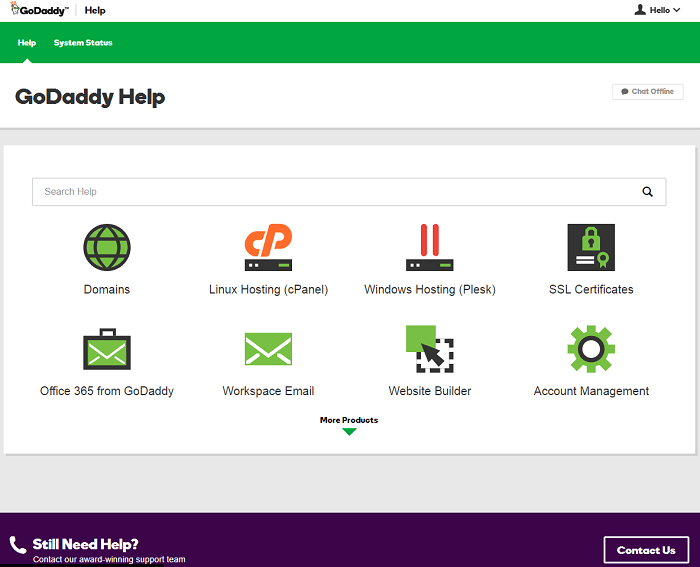Click the Domains text label
Image resolution: width=700 pixels, height=567 pixels.
pos(107,290)
